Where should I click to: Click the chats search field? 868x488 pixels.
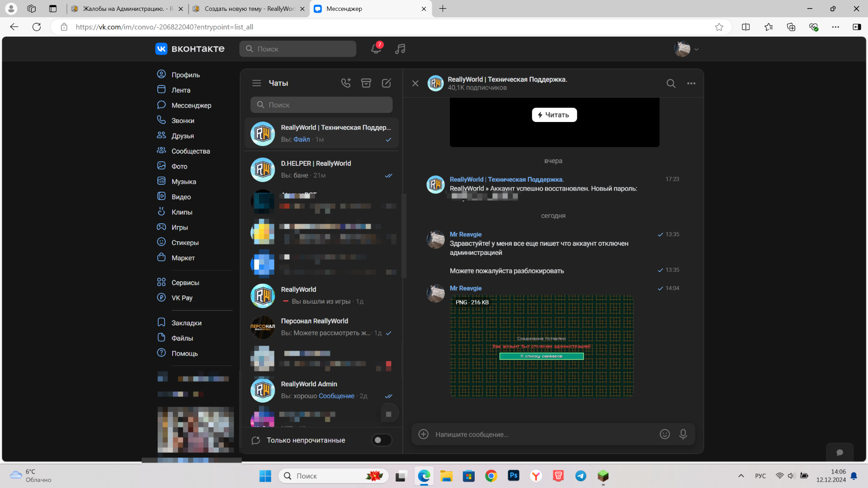tap(321, 105)
